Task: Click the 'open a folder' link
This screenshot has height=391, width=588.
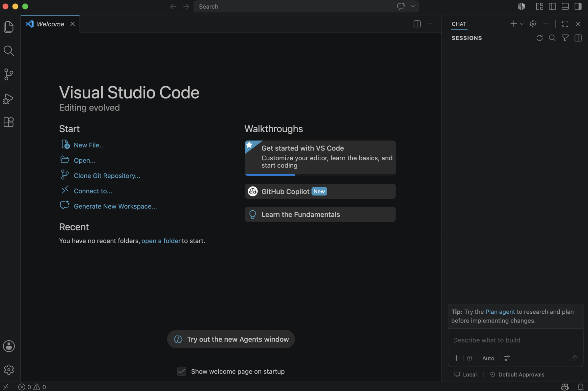Action: point(161,241)
